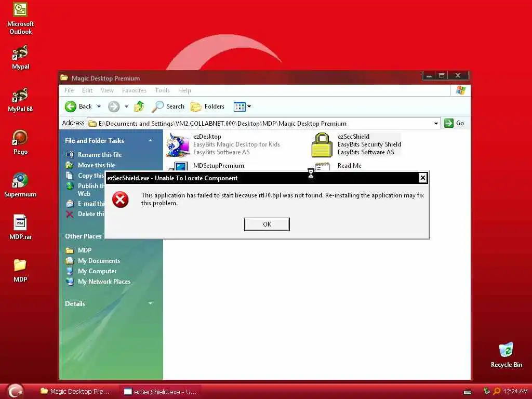Select the Pego desktop shortcut
The height and width of the screenshot is (399, 532).
point(20,142)
